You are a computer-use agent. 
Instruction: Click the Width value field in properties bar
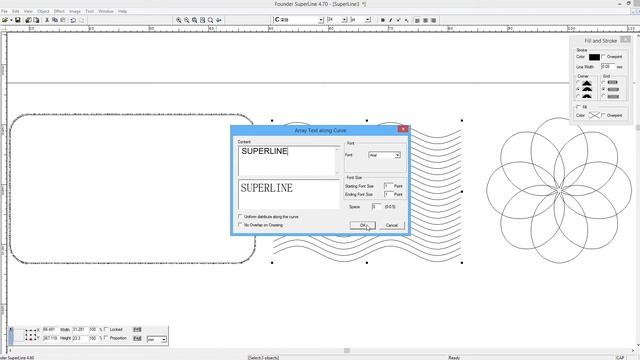click(80, 329)
